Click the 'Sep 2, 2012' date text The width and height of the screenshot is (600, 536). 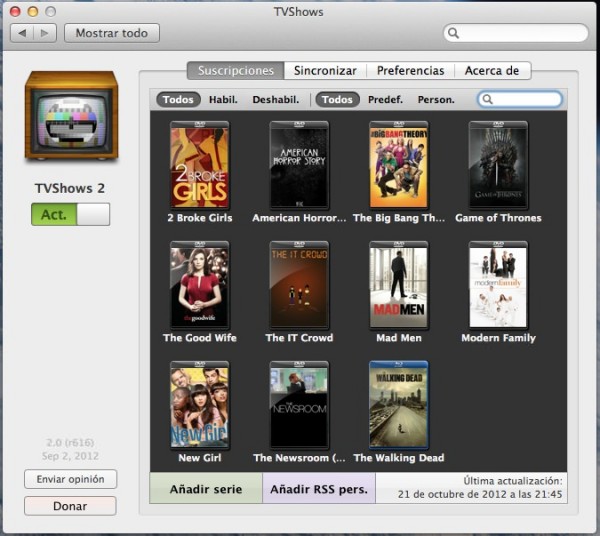coord(70,456)
